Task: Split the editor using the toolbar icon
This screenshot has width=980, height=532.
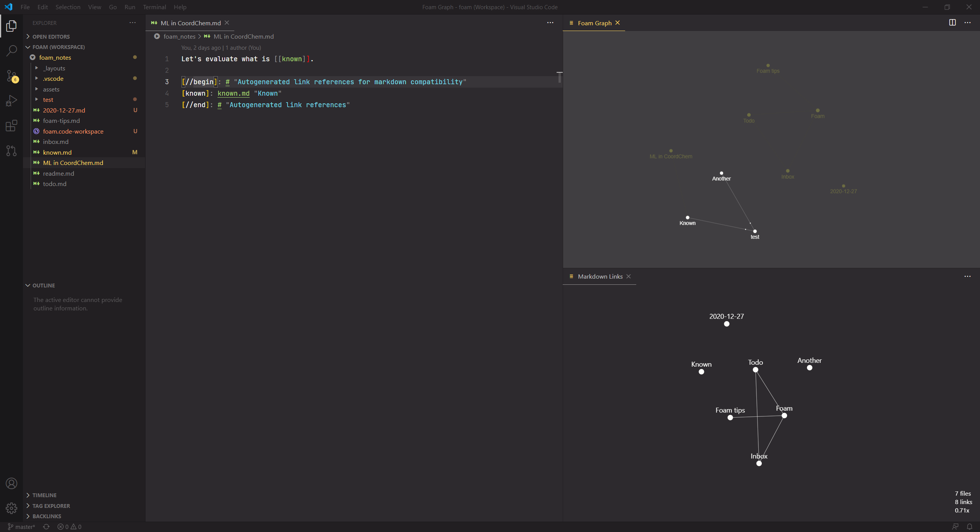Action: click(x=952, y=23)
